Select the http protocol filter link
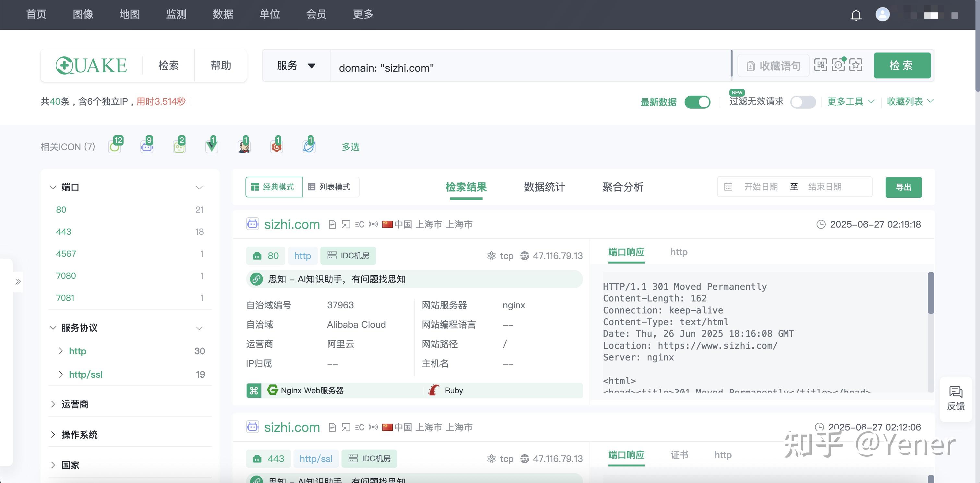980x483 pixels. (77, 351)
